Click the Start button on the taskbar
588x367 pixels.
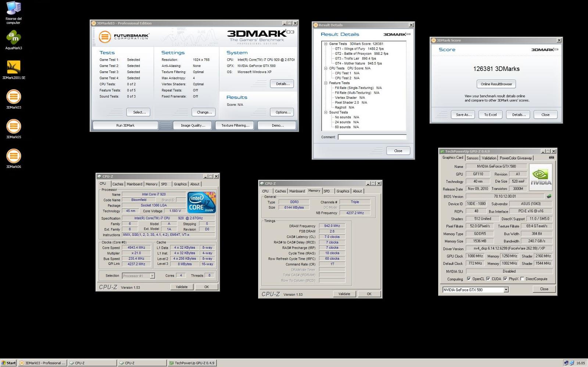(8, 363)
